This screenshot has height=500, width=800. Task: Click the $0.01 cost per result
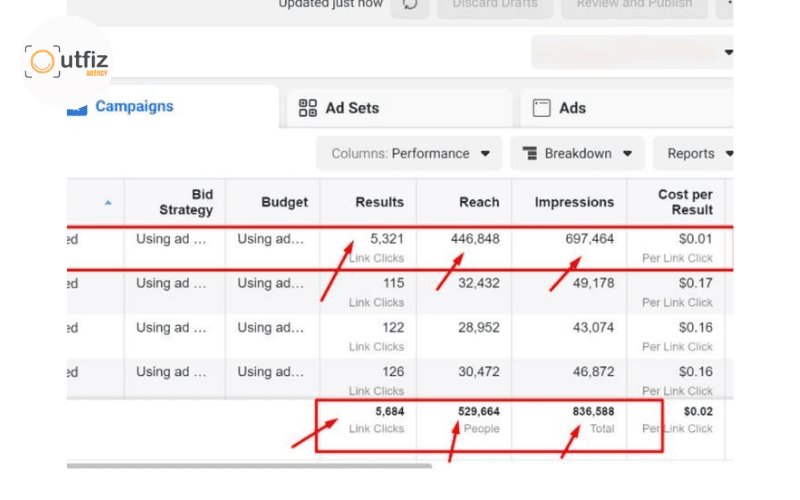click(x=695, y=239)
